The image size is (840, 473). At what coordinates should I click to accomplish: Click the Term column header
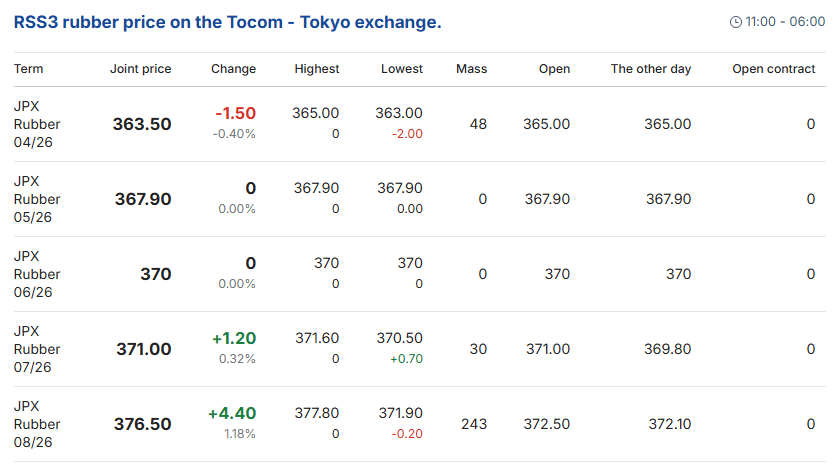pos(29,69)
